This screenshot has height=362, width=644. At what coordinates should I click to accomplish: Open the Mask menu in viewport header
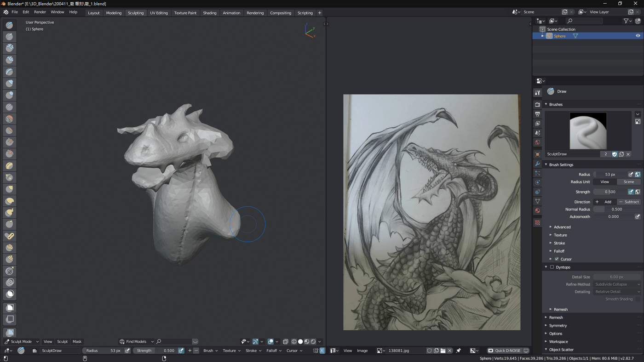click(x=77, y=341)
